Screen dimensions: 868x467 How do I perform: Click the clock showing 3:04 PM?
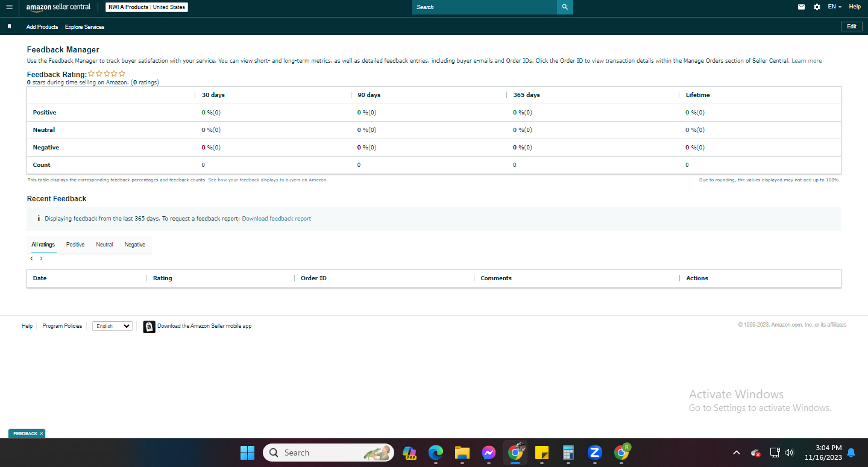pyautogui.click(x=828, y=448)
